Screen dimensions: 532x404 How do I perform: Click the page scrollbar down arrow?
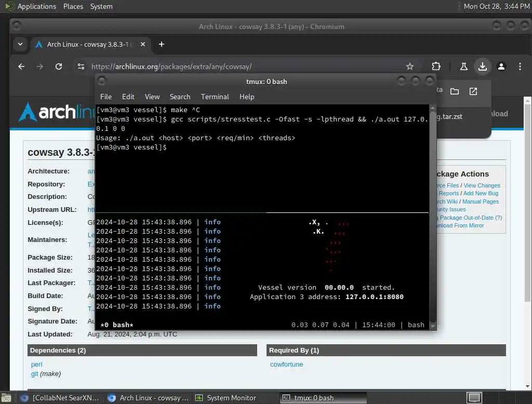[527, 386]
